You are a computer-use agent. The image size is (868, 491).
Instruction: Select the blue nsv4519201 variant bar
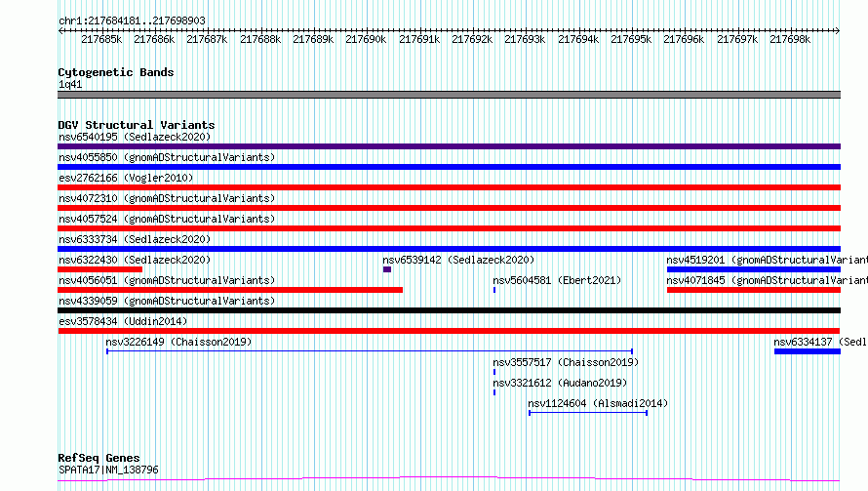click(x=754, y=269)
